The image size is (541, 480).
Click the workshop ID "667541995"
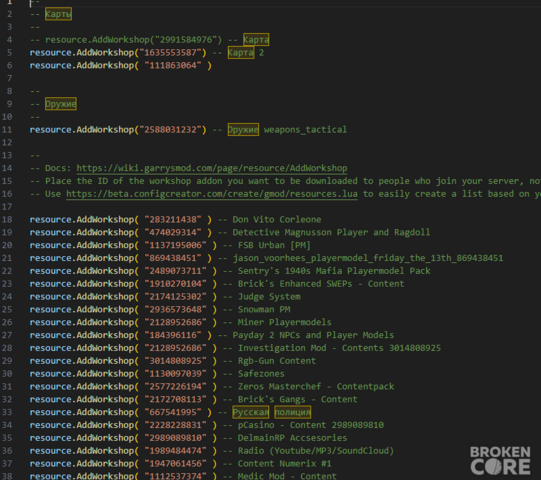coord(173,412)
